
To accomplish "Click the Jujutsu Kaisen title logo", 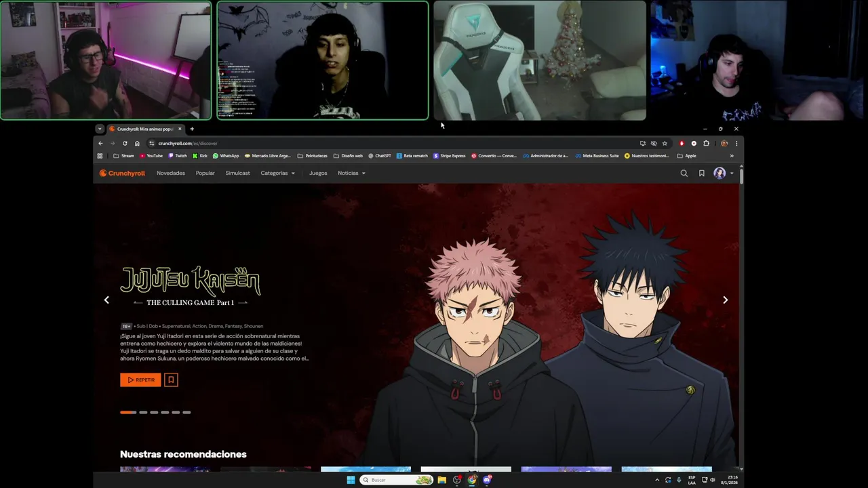I will pos(190,285).
